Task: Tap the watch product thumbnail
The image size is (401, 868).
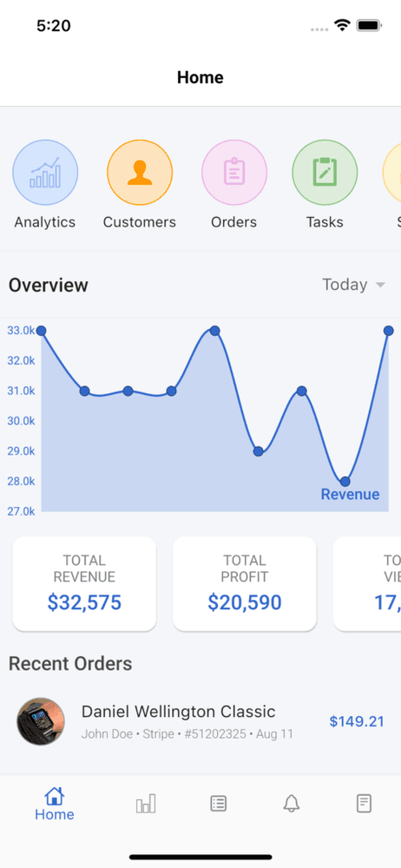Action: click(41, 721)
